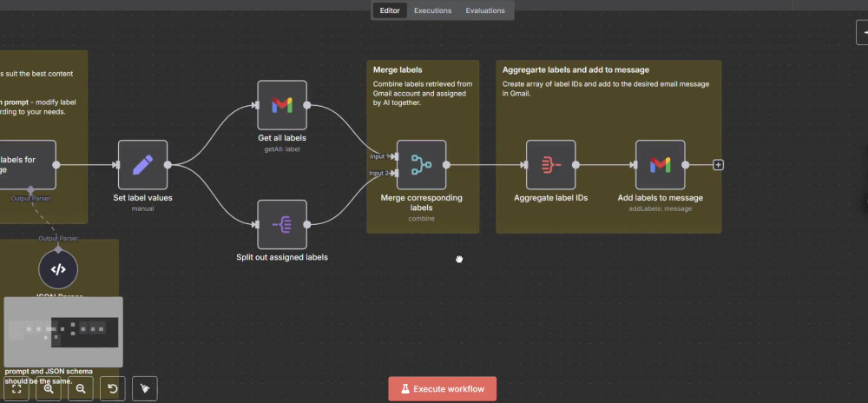Click the 'addLabels: message' subtitle
868x403 pixels.
click(x=661, y=208)
